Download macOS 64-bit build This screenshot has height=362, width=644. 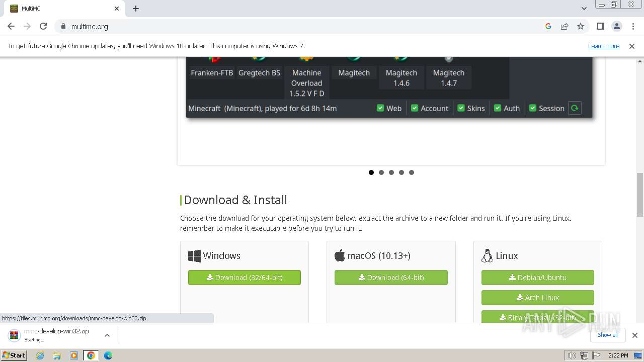point(391,278)
